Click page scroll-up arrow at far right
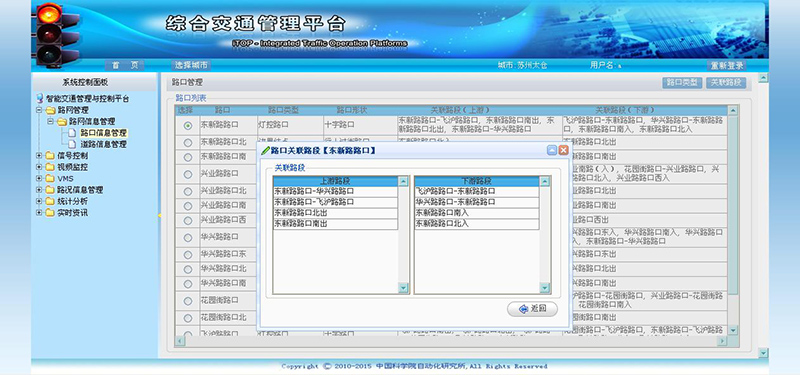Viewport: 800px width, 375px height. (x=763, y=78)
